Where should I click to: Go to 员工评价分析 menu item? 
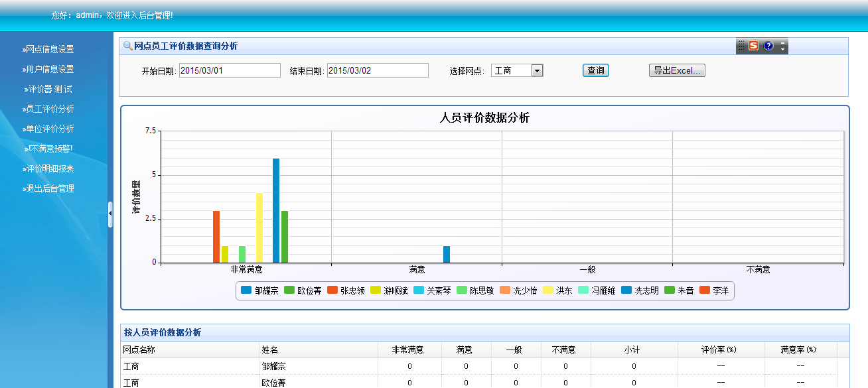(x=48, y=109)
